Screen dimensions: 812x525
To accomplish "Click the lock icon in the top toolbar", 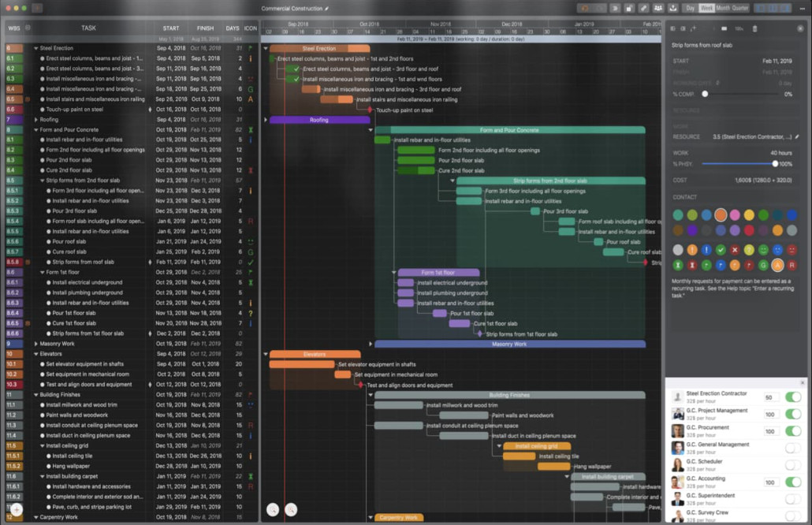I will (629, 9).
